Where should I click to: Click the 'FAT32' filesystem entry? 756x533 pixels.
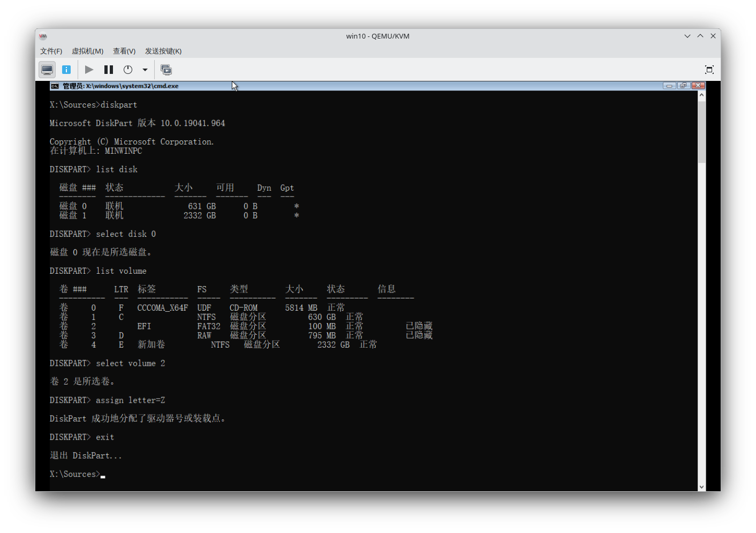pyautogui.click(x=209, y=326)
